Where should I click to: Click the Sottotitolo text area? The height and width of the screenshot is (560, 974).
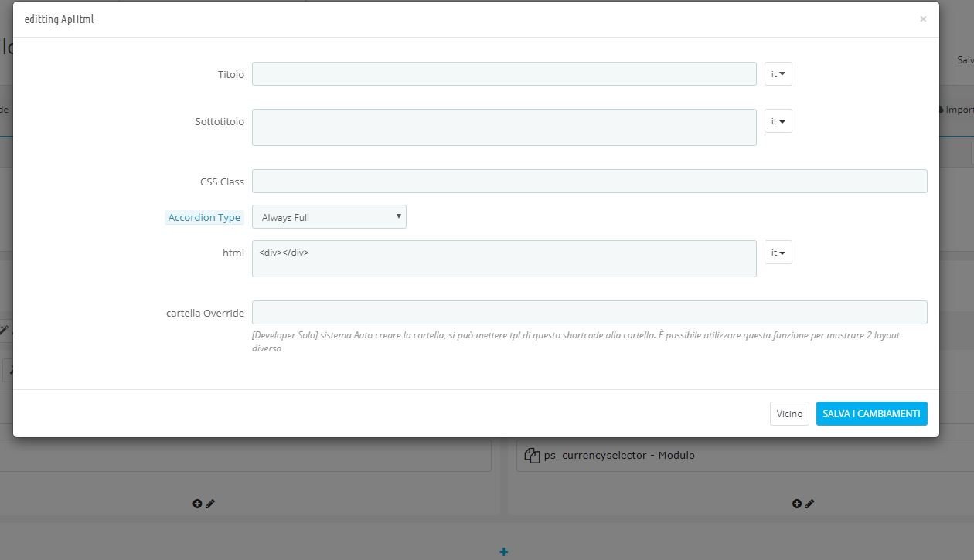pos(504,127)
